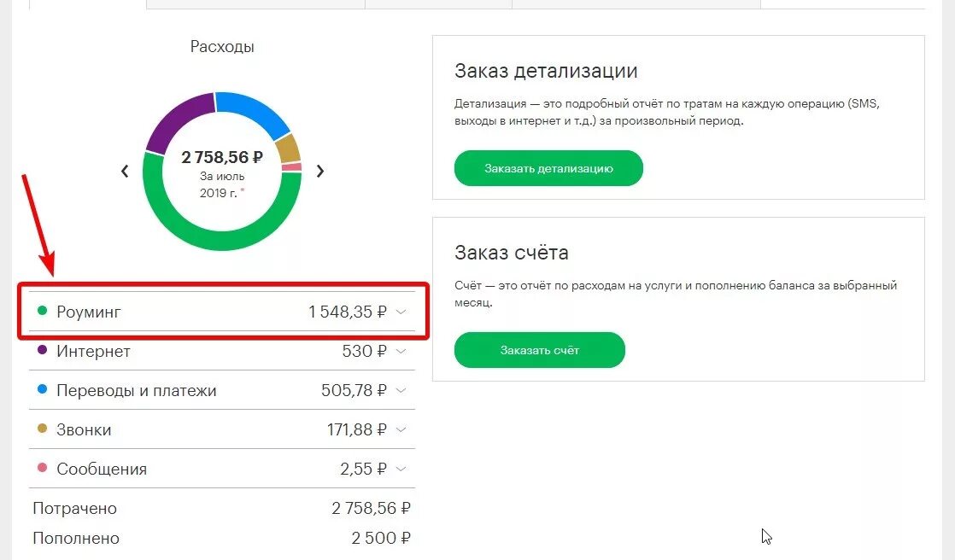The height and width of the screenshot is (560, 955).
Task: Go to next month arrow
Action: tap(320, 171)
